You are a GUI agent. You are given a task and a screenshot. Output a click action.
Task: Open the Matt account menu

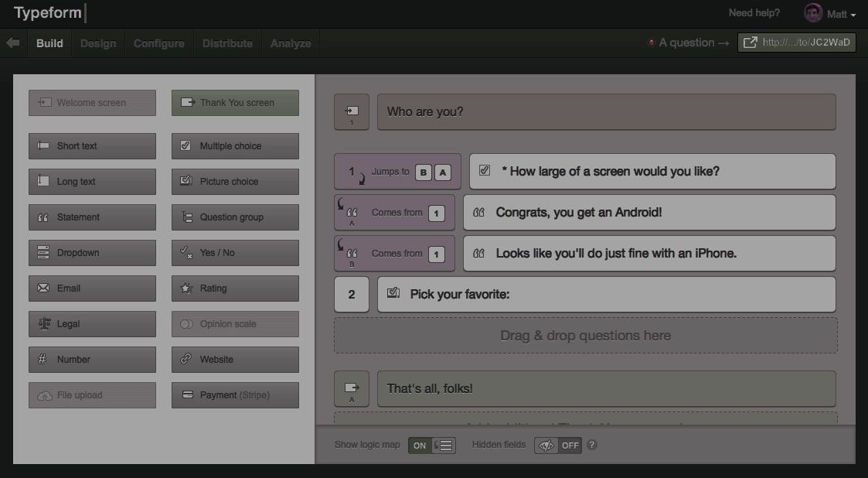[x=830, y=13]
